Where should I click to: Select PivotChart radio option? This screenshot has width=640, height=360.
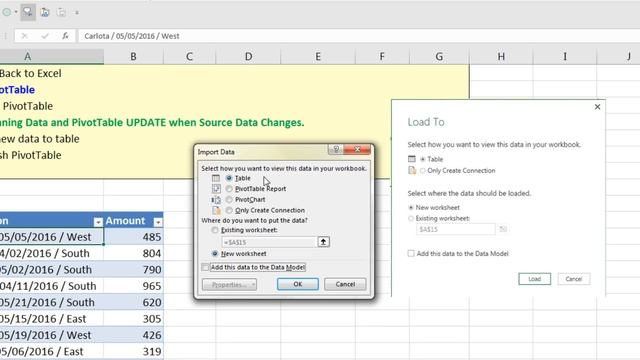click(x=229, y=199)
